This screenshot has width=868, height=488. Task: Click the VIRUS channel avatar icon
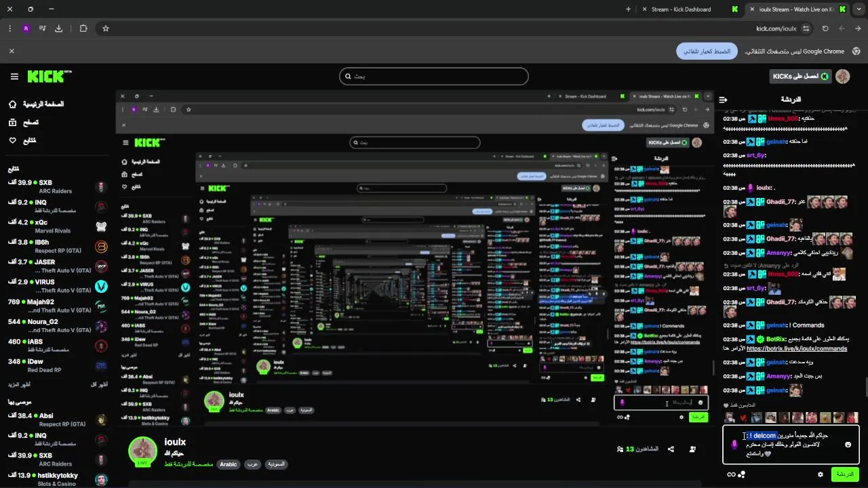[101, 286]
